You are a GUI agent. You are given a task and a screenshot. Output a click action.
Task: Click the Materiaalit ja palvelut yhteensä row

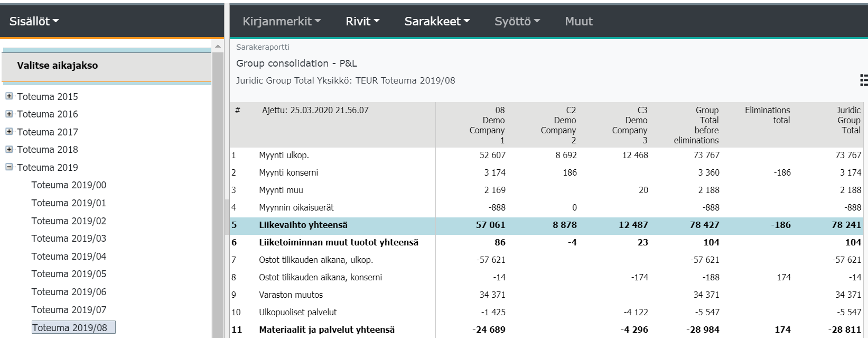coord(326,330)
